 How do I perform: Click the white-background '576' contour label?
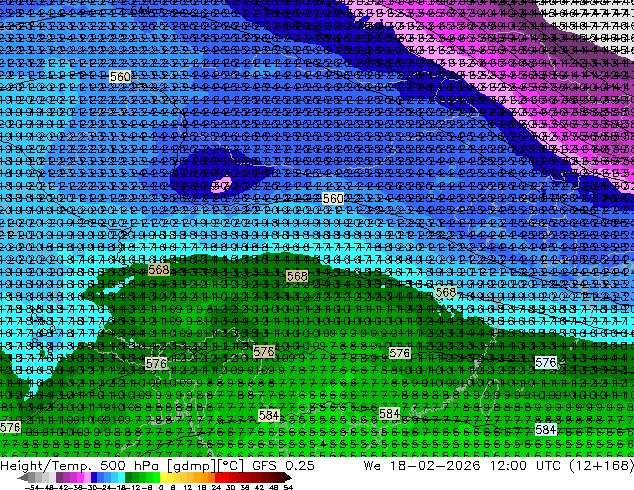(545, 363)
